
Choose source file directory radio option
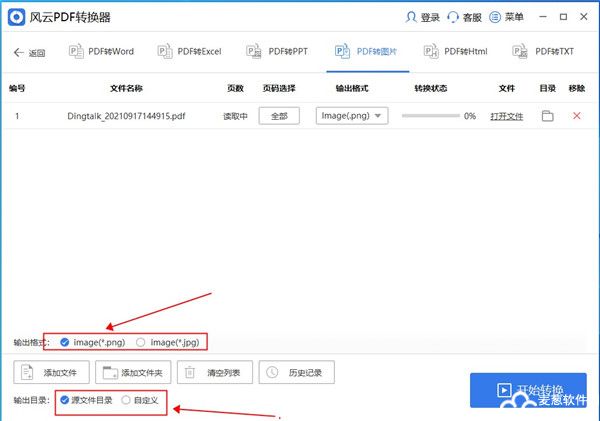65,400
